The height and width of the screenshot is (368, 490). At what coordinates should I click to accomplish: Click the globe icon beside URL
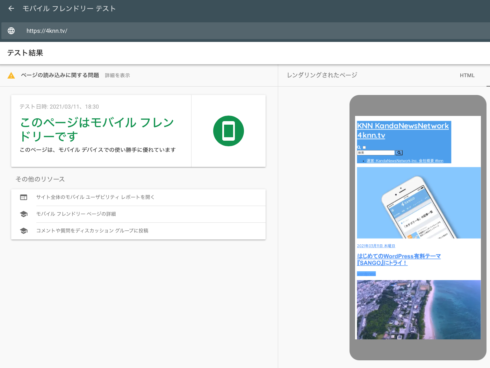pos(11,31)
